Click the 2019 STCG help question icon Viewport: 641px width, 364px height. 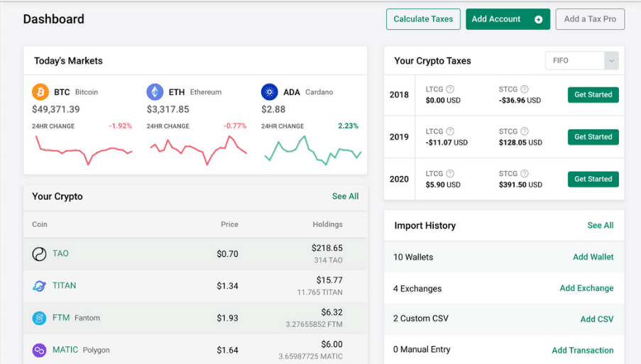(524, 131)
